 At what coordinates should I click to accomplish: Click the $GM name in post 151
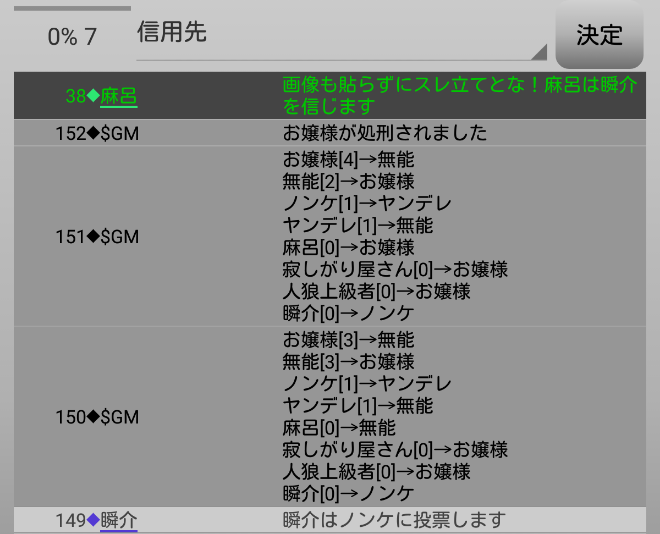click(120, 237)
